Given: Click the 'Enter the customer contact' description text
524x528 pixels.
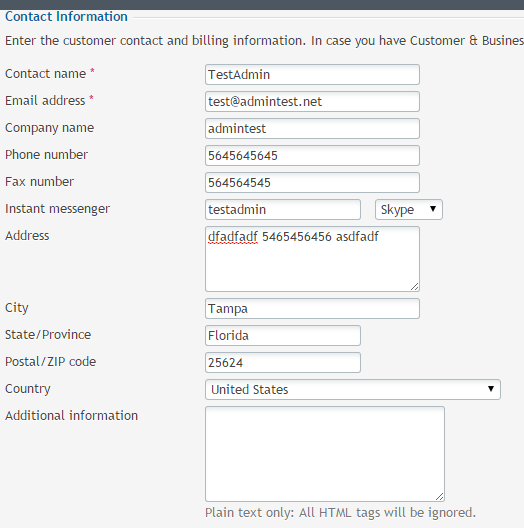Looking at the screenshot, I should (x=264, y=40).
